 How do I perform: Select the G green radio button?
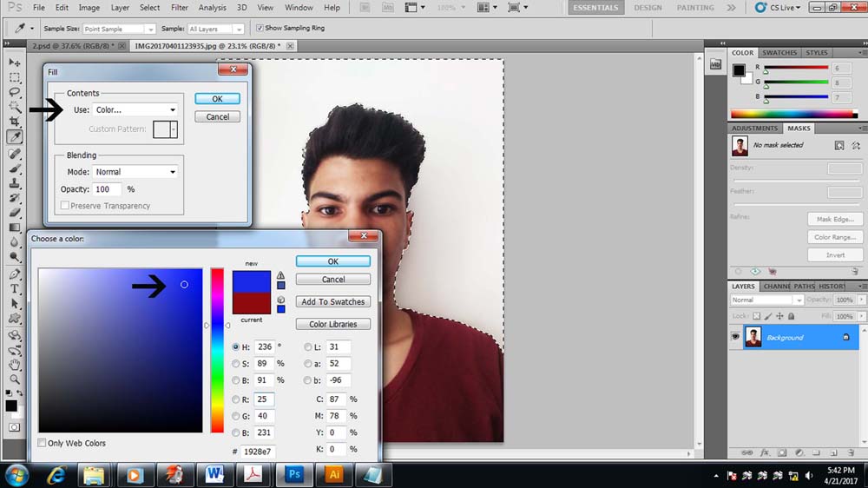click(x=236, y=416)
